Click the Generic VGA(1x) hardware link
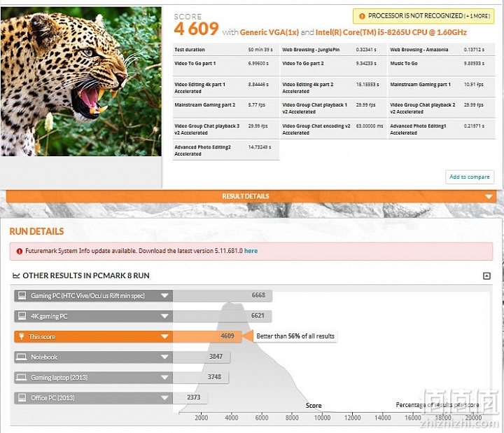 pos(269,32)
